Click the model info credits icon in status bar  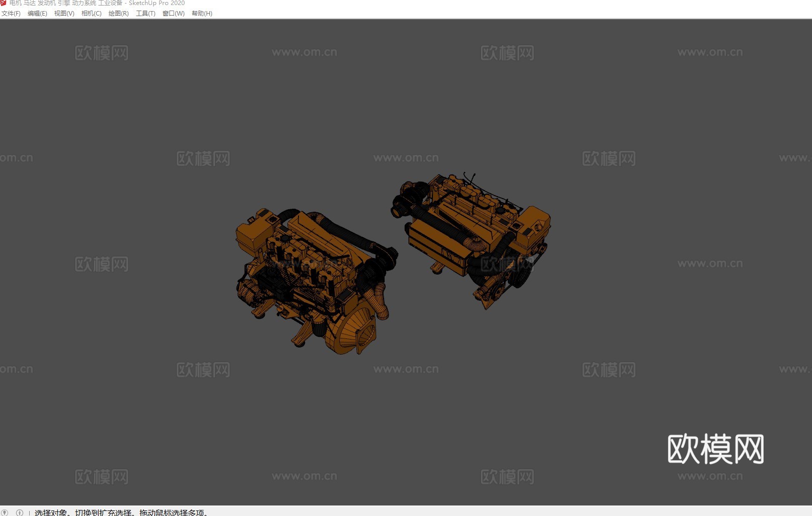[x=20, y=512]
